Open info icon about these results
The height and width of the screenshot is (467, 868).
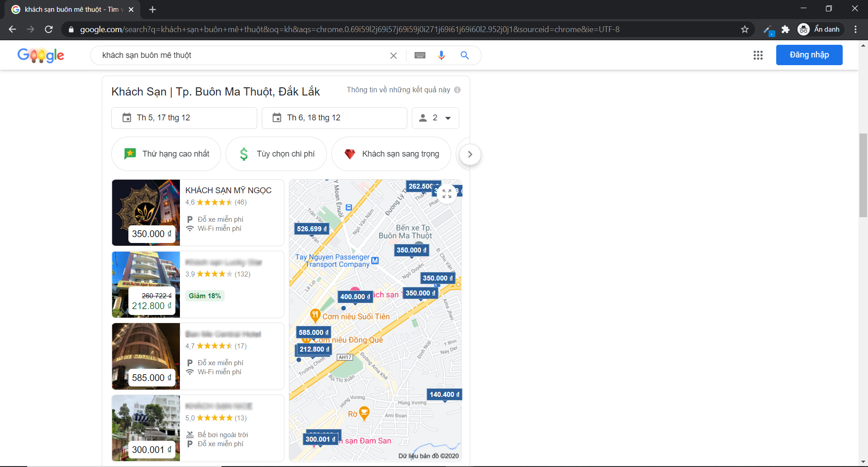458,90
